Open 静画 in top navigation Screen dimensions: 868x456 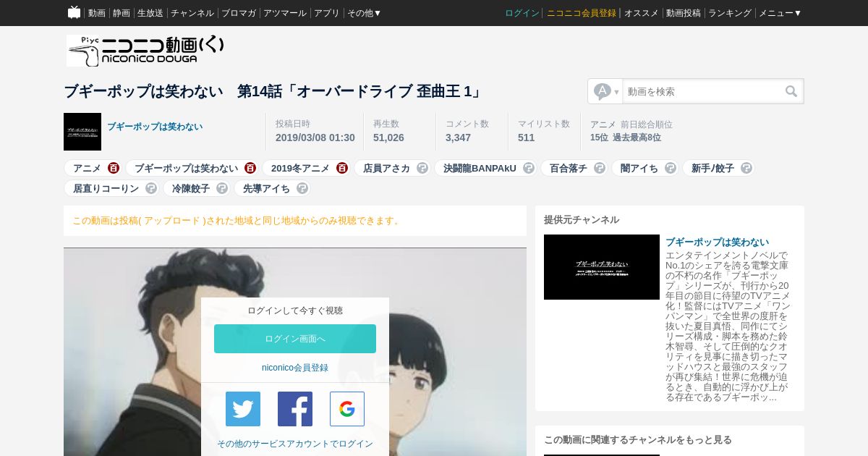pyautogui.click(x=122, y=13)
